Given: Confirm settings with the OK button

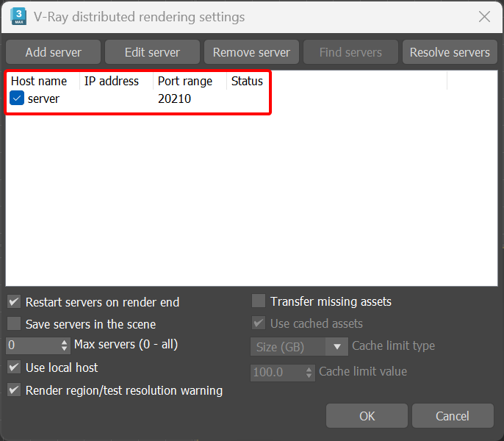Looking at the screenshot, I should click(x=367, y=416).
